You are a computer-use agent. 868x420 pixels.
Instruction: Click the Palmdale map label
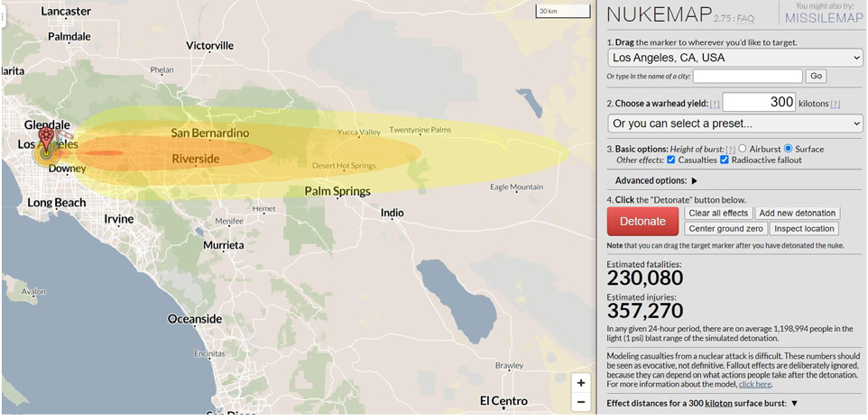69,36
